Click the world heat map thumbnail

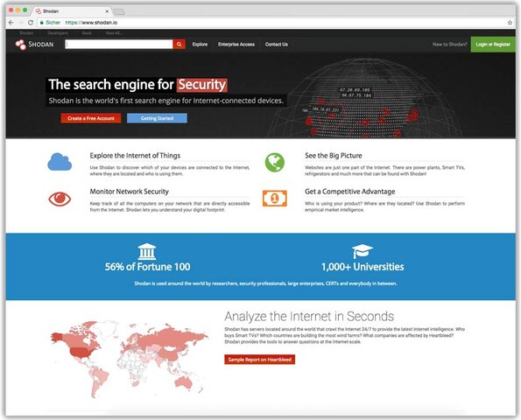[130, 360]
